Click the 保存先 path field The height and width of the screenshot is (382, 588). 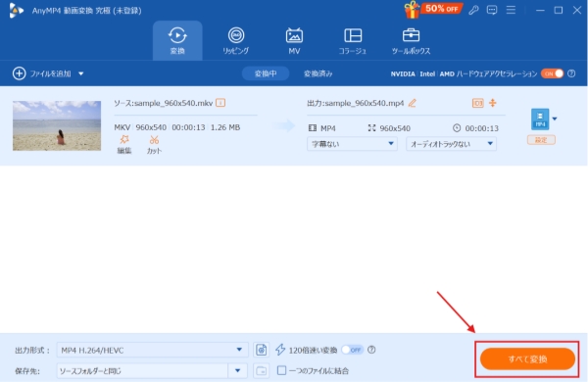(142, 371)
